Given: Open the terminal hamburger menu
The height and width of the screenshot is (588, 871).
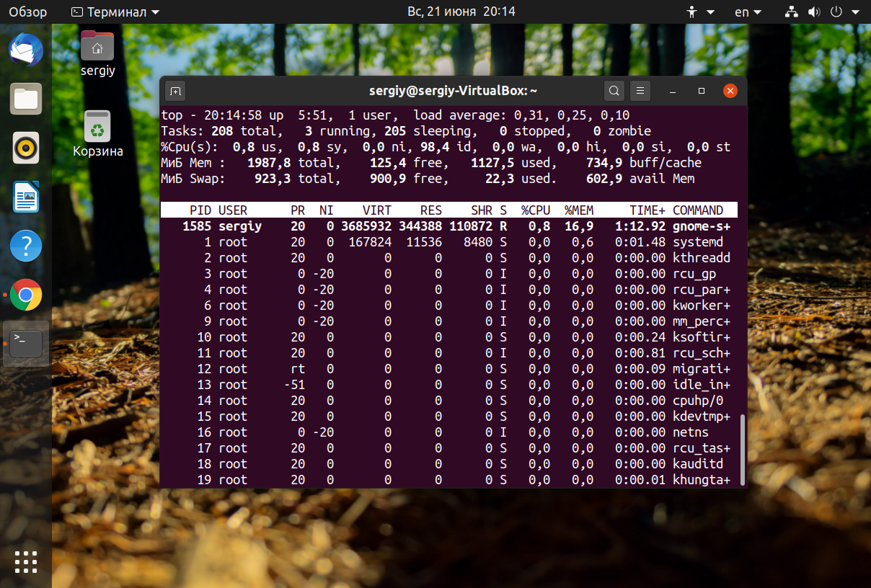Looking at the screenshot, I should pyautogui.click(x=640, y=91).
